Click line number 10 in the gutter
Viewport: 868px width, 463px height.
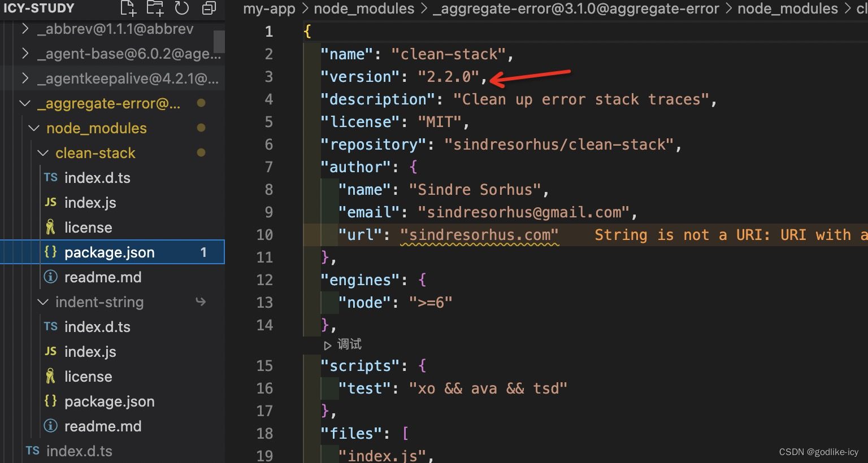click(x=264, y=235)
